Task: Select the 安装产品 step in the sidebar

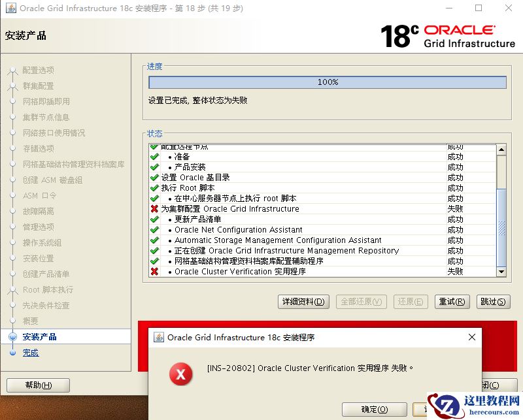Action: (39, 336)
